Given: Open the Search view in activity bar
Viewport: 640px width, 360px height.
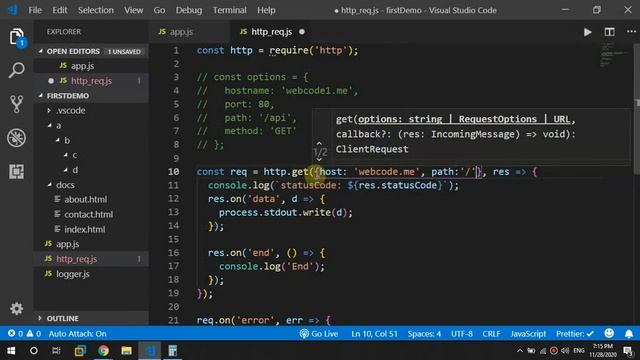Looking at the screenshot, I should pos(16,70).
